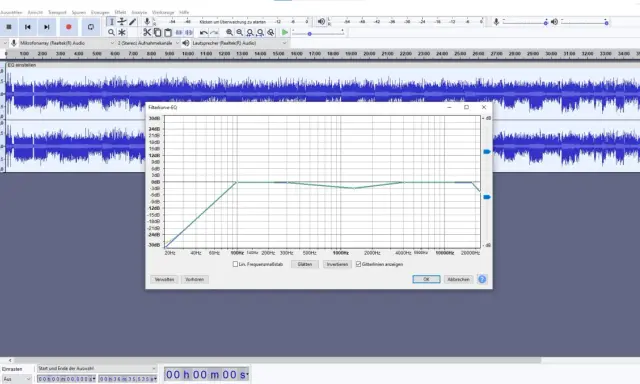Click the lower dB range slider handle
640x384 pixels.
(x=487, y=197)
